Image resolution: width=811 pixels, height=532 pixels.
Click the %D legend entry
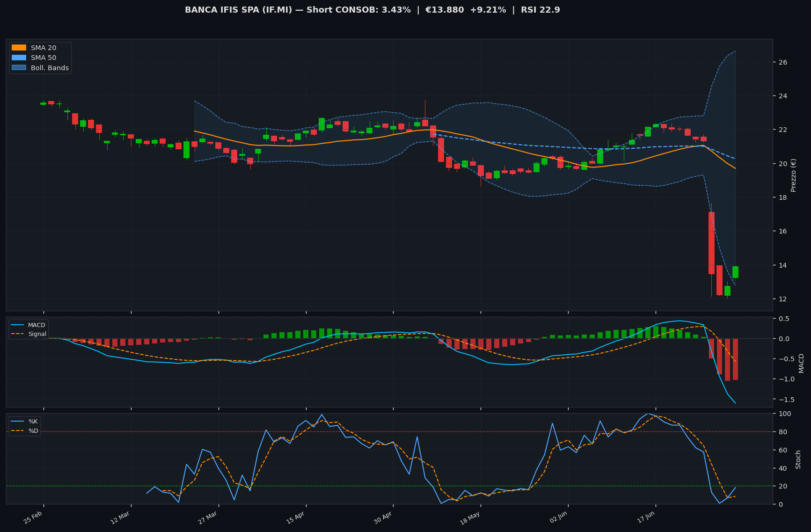pyautogui.click(x=25, y=430)
